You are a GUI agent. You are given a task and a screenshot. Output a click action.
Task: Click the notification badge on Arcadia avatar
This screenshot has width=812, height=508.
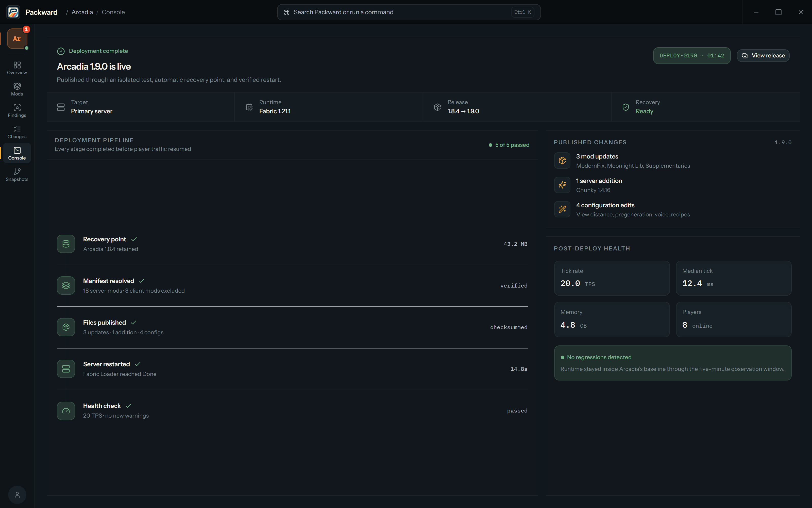26,29
